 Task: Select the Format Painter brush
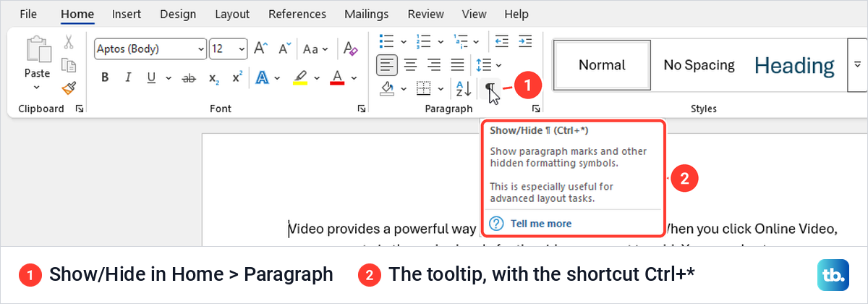[x=69, y=88]
